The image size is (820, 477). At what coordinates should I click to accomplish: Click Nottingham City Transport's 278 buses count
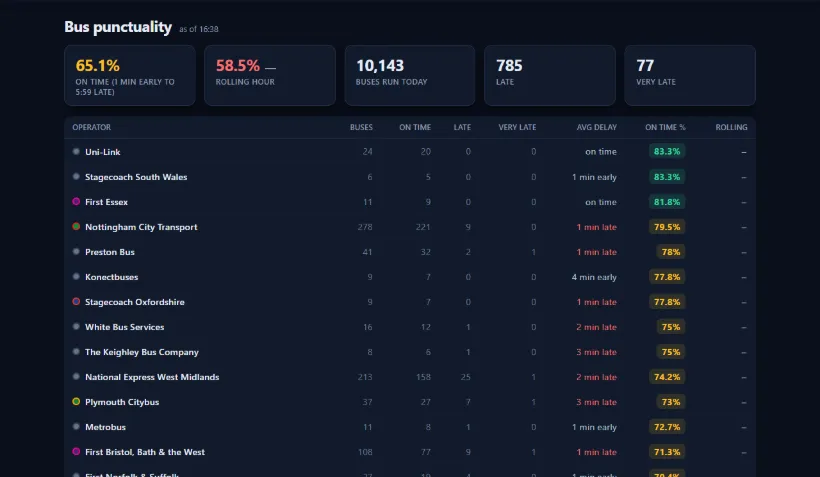pos(365,227)
